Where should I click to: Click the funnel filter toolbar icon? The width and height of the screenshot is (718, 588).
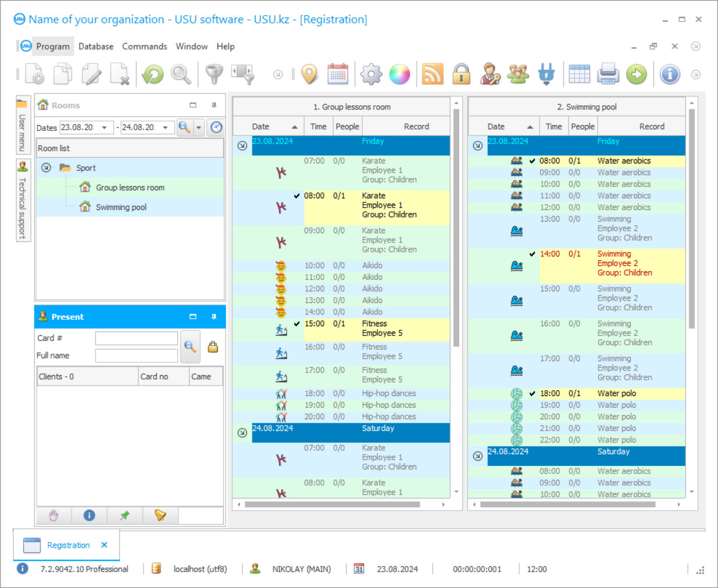pos(214,74)
